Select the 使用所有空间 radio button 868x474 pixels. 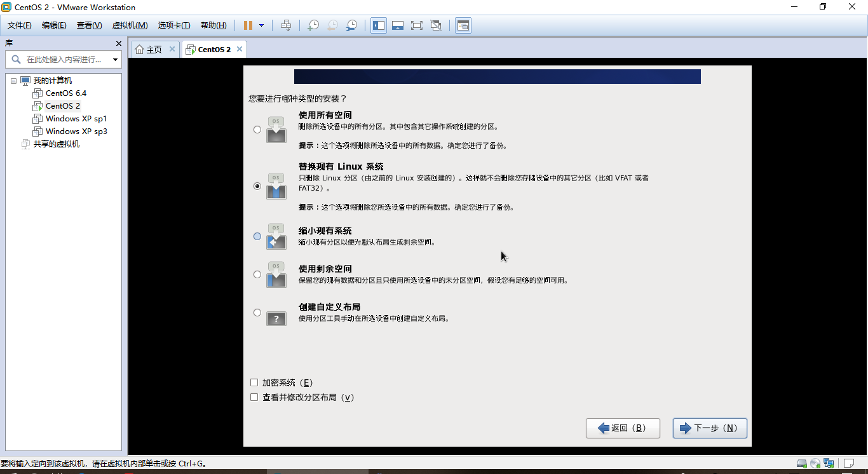click(257, 129)
